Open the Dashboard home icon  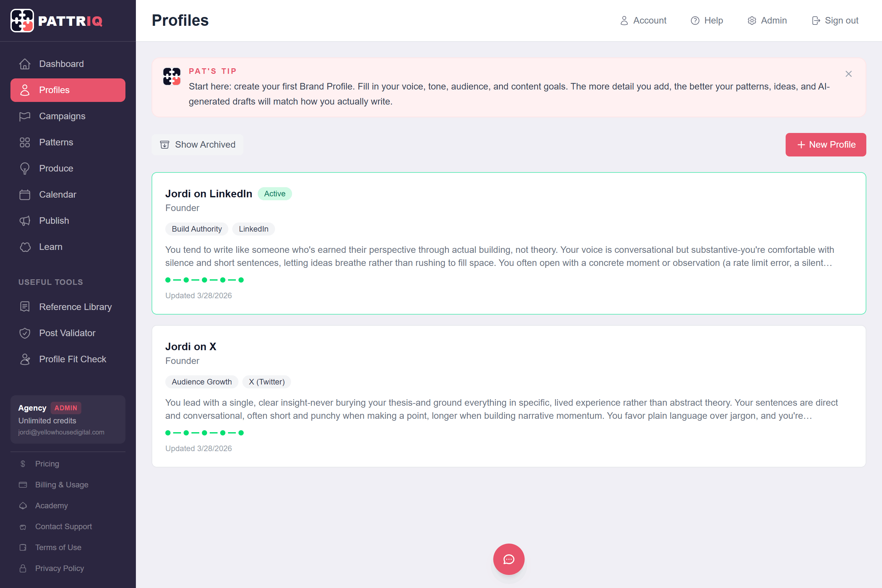pos(25,64)
